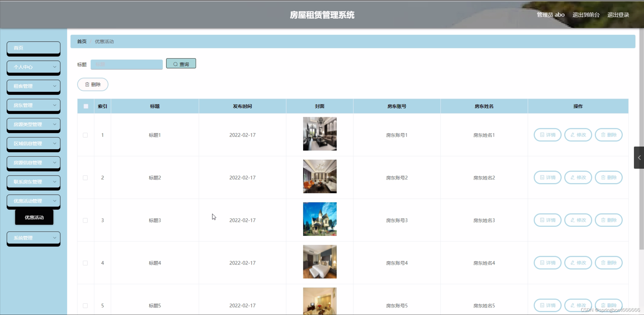Click the collapse arrow tab on the right edge
Viewport: 644px width, 315px height.
pyautogui.click(x=639, y=158)
